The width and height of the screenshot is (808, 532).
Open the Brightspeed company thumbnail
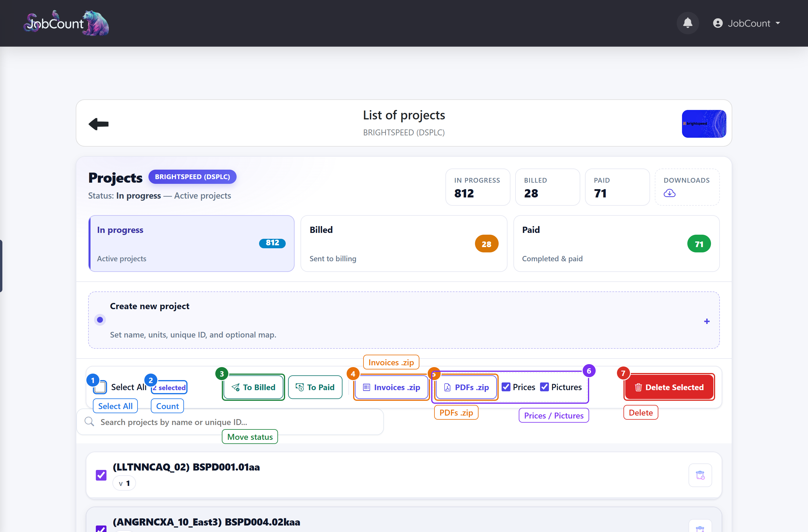704,124
